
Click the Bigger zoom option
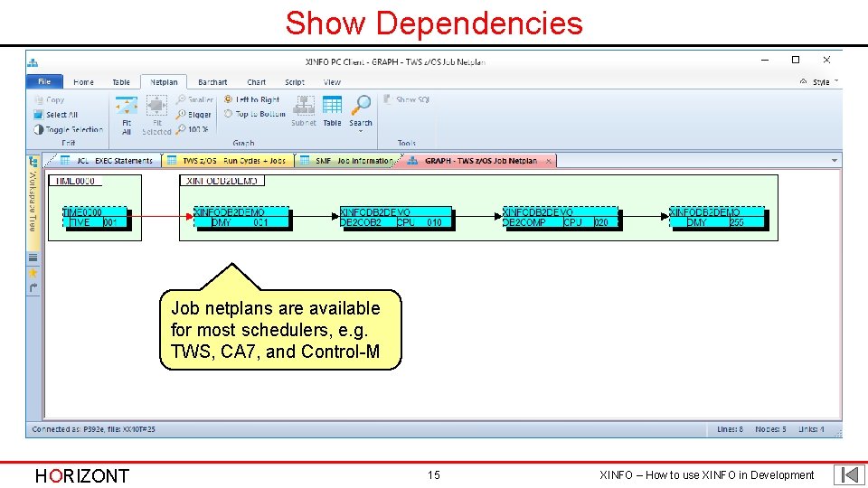(193, 115)
